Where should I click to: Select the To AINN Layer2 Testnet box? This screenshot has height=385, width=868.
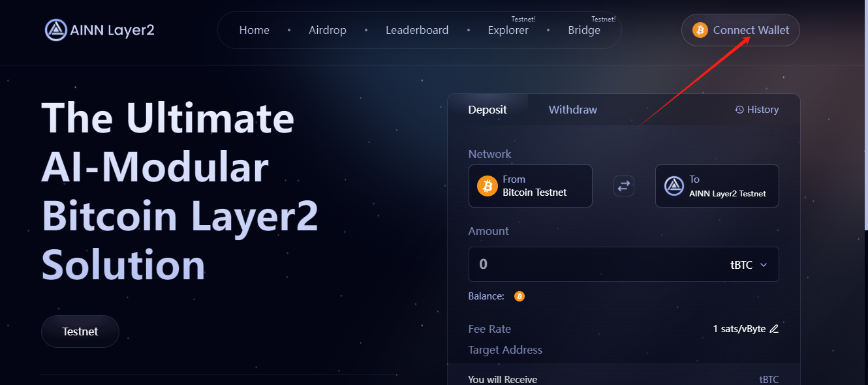tap(717, 186)
